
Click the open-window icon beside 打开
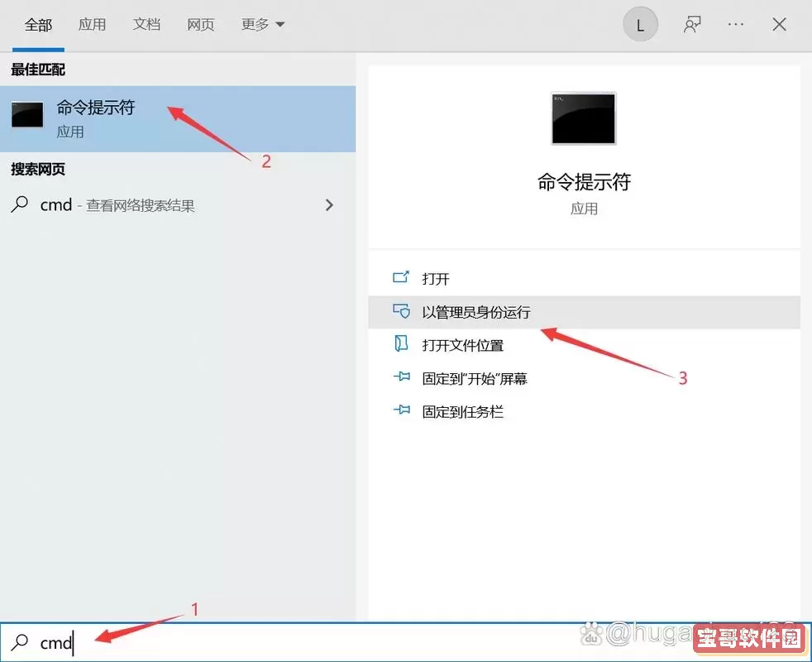[x=401, y=277]
